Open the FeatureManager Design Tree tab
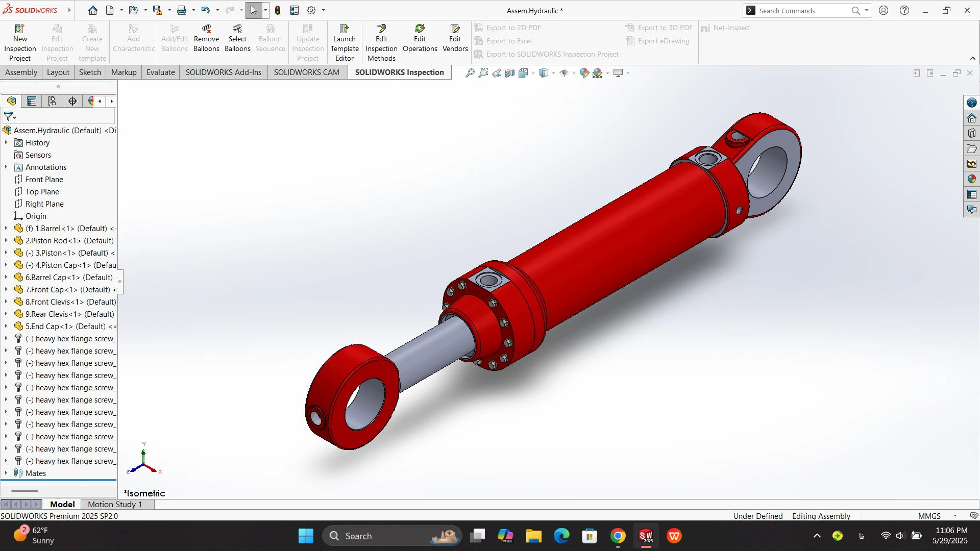 coord(11,101)
